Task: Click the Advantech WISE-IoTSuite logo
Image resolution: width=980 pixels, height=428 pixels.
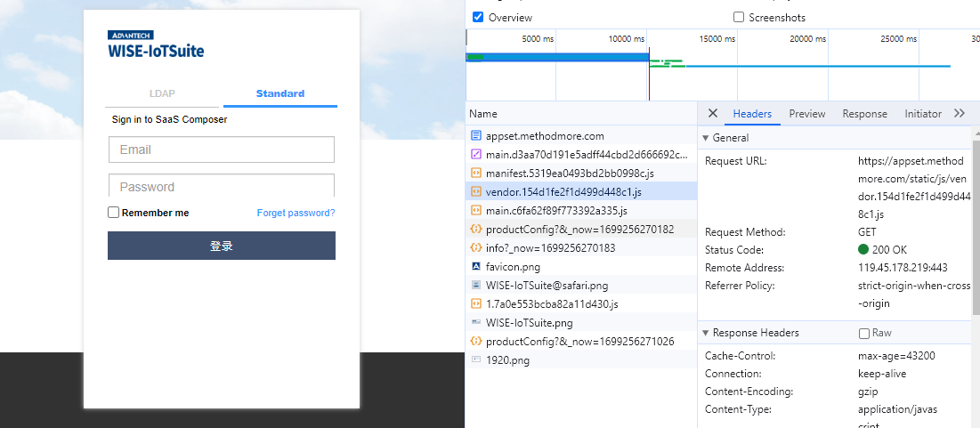Action: click(x=156, y=44)
